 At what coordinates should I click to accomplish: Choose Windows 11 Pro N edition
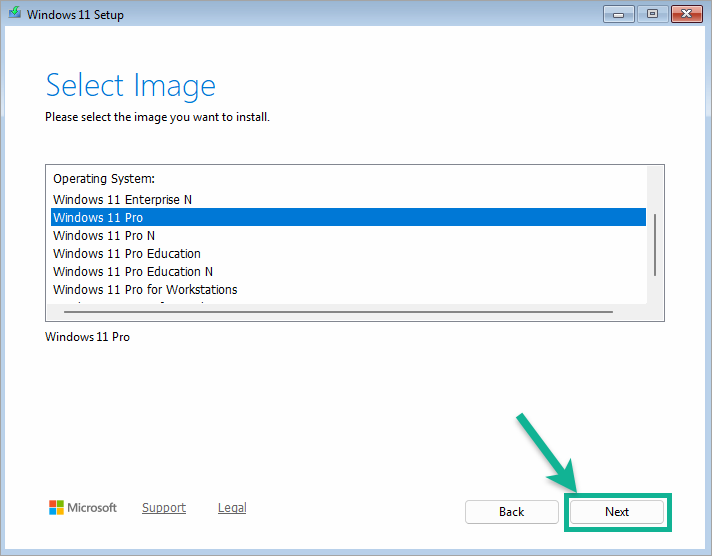(x=348, y=235)
